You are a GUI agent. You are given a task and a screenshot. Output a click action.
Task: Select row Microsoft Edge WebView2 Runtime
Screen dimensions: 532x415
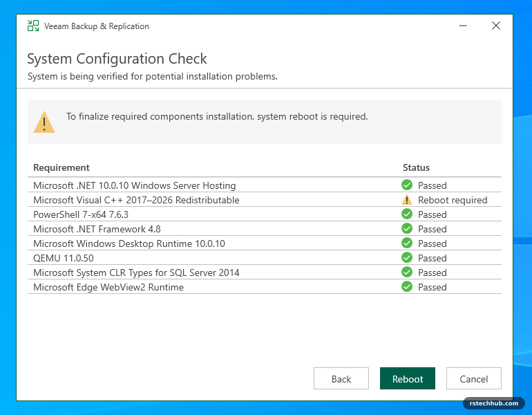click(265, 287)
